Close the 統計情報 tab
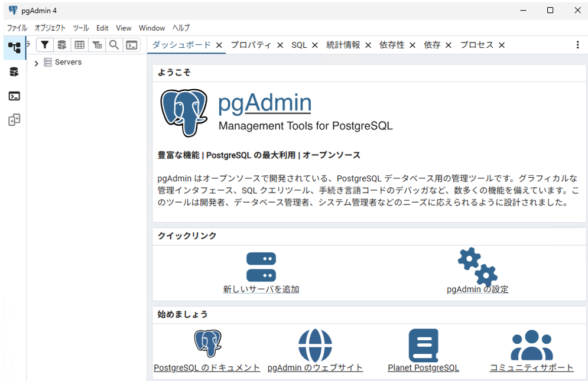Image resolution: width=588 pixels, height=381 pixels. pyautogui.click(x=368, y=45)
